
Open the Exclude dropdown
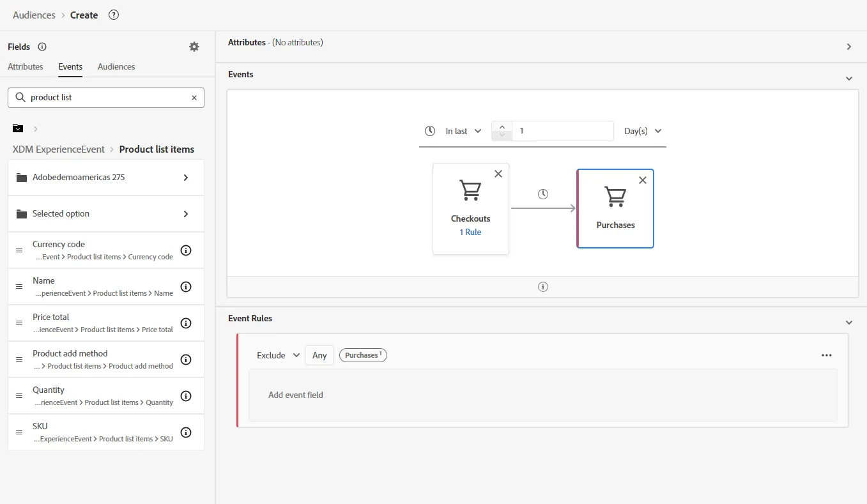tap(279, 355)
